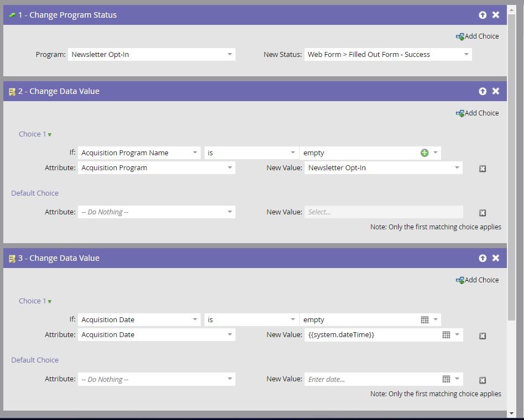524x420 pixels.
Task: Add Choice to step 2 Change Data Value
Action: 477,113
